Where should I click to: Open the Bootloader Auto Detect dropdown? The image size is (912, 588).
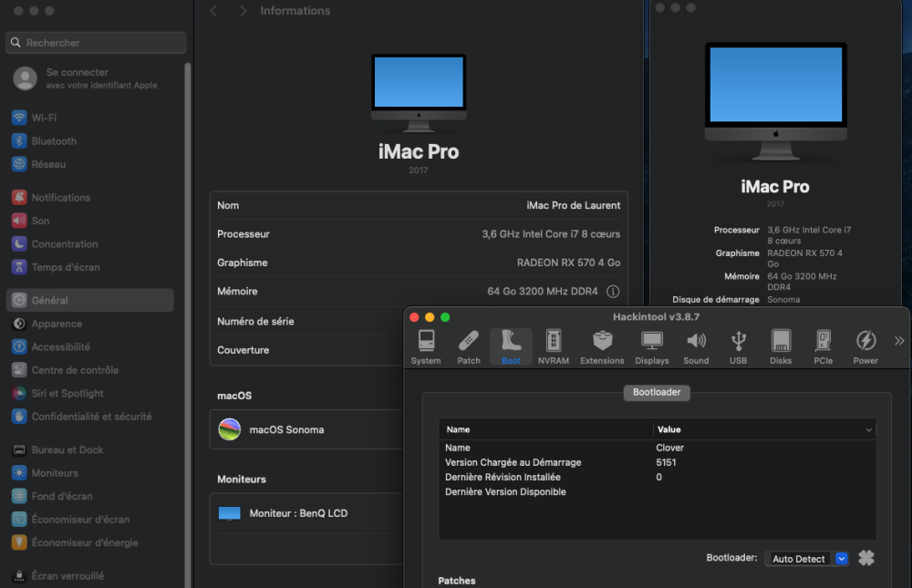click(807, 558)
